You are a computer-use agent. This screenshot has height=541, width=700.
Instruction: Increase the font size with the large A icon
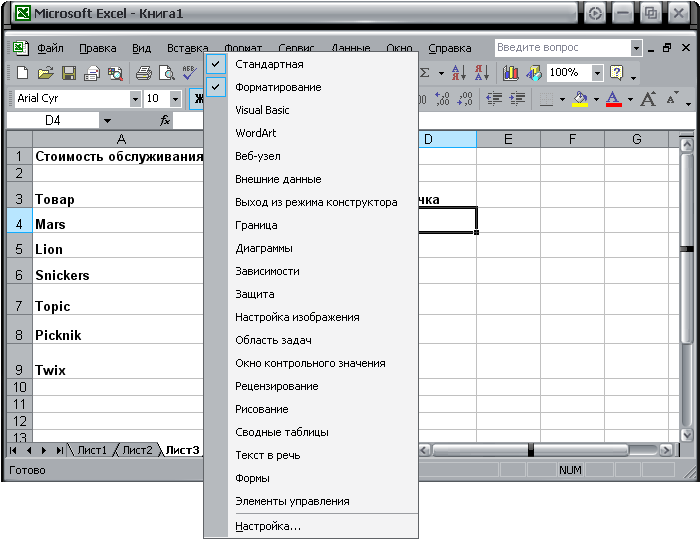(648, 99)
